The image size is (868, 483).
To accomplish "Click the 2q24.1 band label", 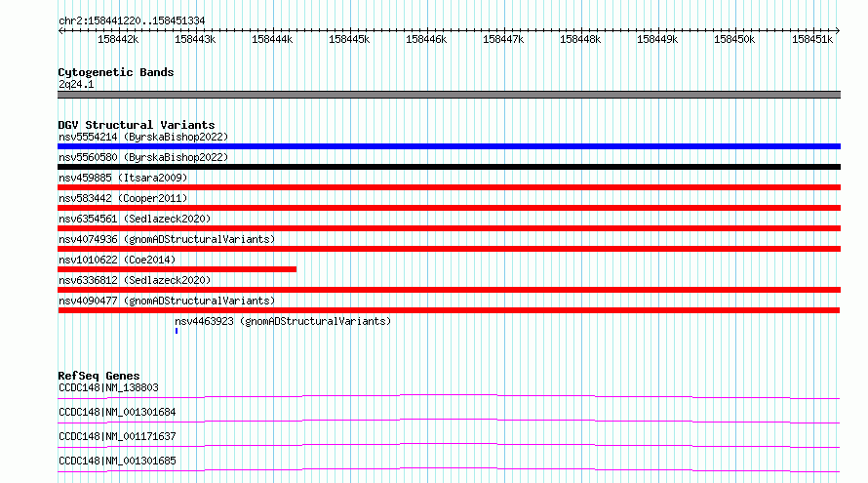I will click(76, 84).
